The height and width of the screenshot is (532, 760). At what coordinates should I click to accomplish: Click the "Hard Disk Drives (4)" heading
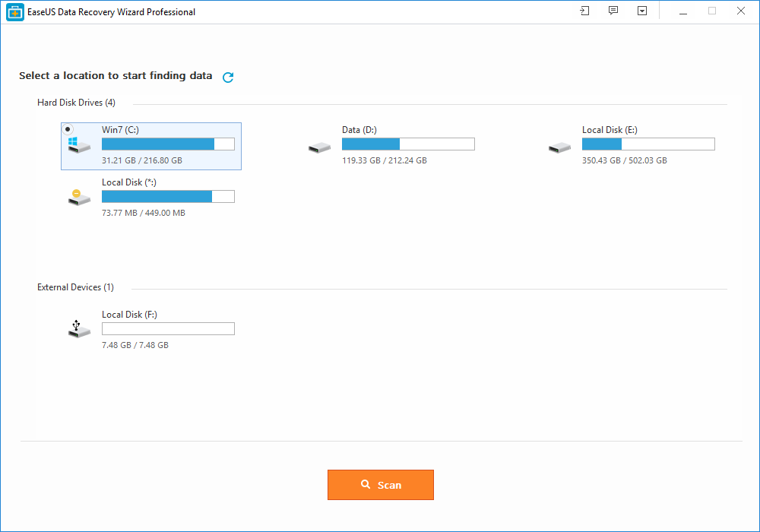pyautogui.click(x=76, y=103)
